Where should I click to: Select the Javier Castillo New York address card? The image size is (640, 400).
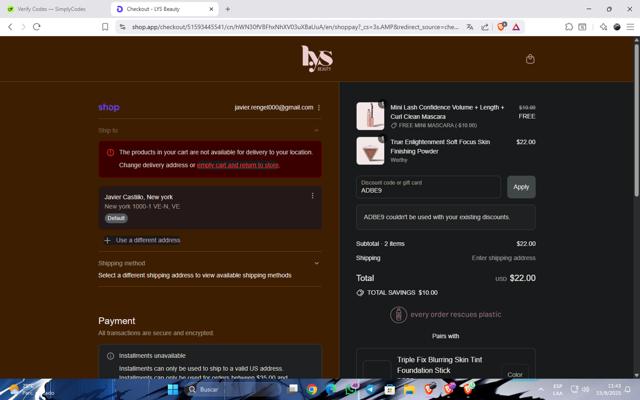coord(210,208)
